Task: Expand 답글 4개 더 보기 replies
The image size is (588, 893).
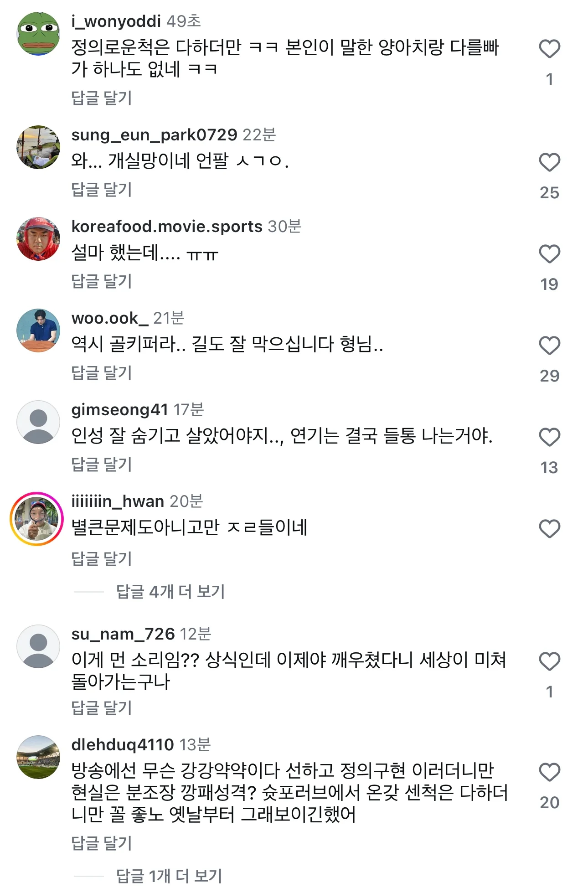Action: (x=170, y=592)
